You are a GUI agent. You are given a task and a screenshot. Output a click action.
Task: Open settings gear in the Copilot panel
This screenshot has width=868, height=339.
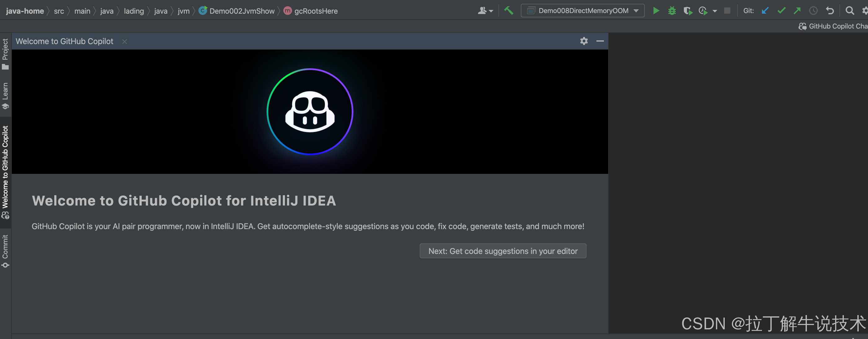pos(584,41)
